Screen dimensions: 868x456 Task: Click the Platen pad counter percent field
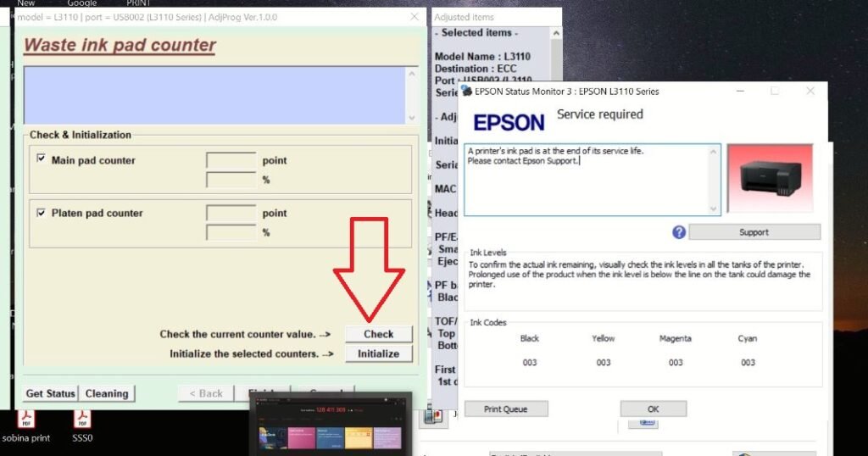pyautogui.click(x=231, y=232)
